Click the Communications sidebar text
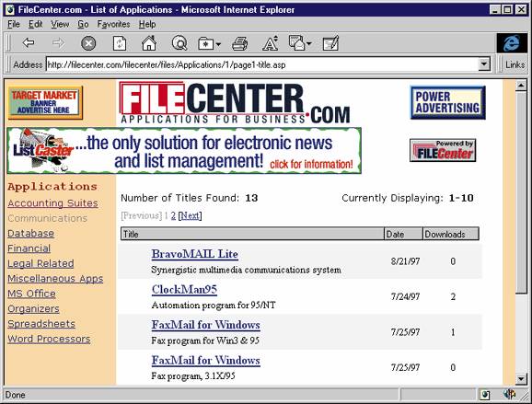The height and width of the screenshot is (404, 532). [x=48, y=218]
